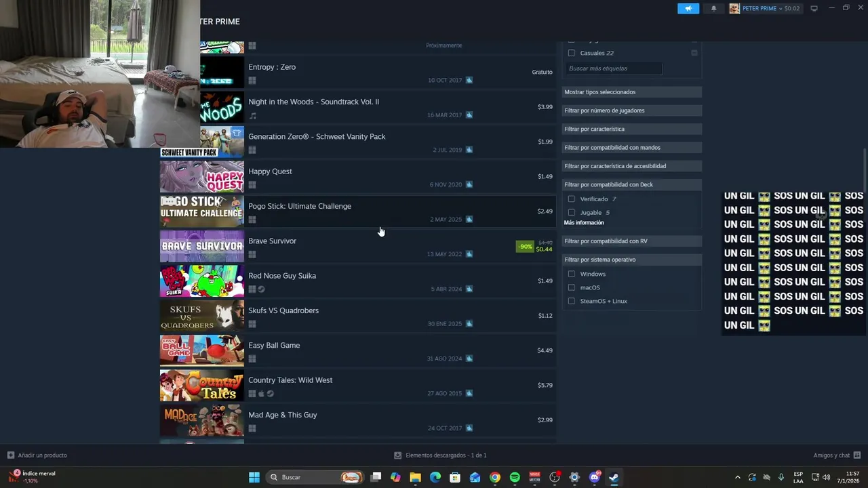
Task: Click the Más información link
Action: pos(584,223)
